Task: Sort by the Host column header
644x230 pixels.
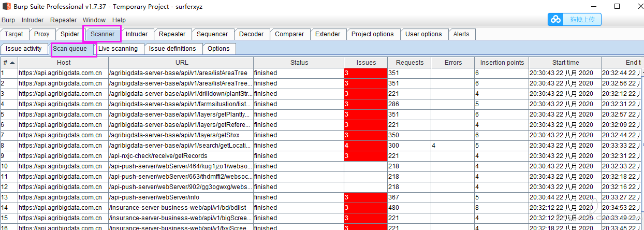Action: (64, 63)
